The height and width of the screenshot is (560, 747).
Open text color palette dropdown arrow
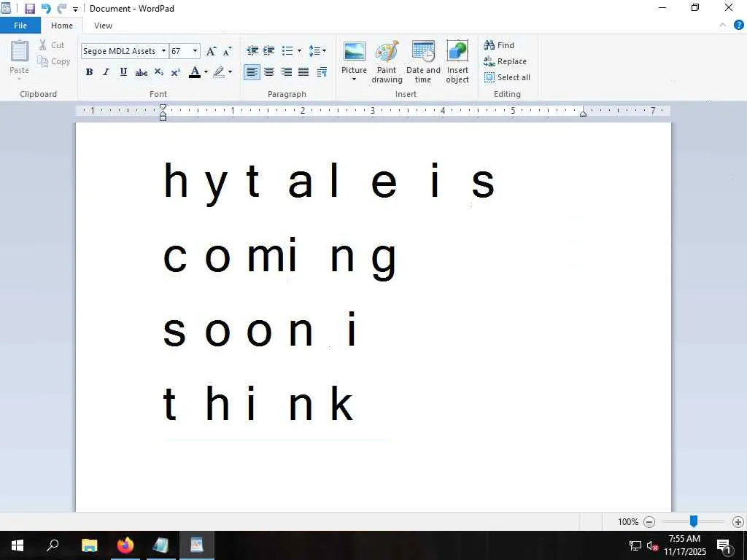(206, 72)
